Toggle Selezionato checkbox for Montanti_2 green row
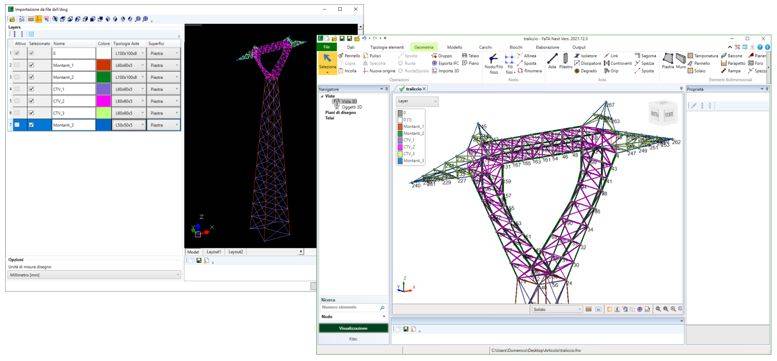 [32, 77]
